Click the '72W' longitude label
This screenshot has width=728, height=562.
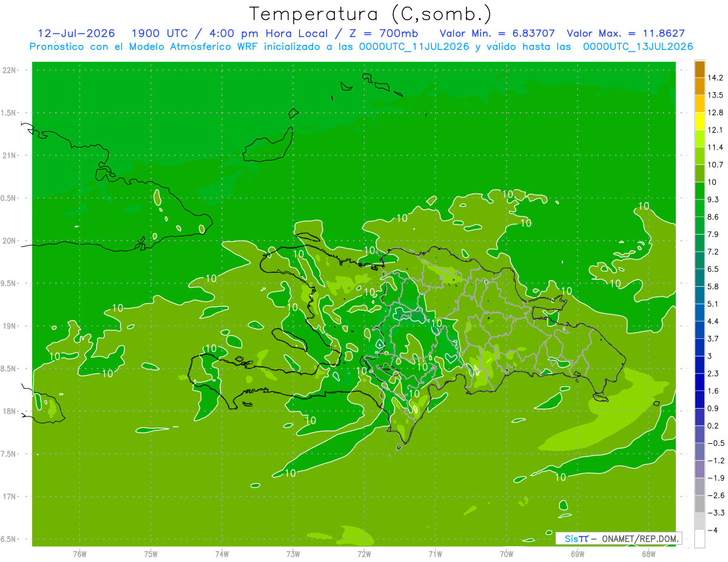coord(364,554)
